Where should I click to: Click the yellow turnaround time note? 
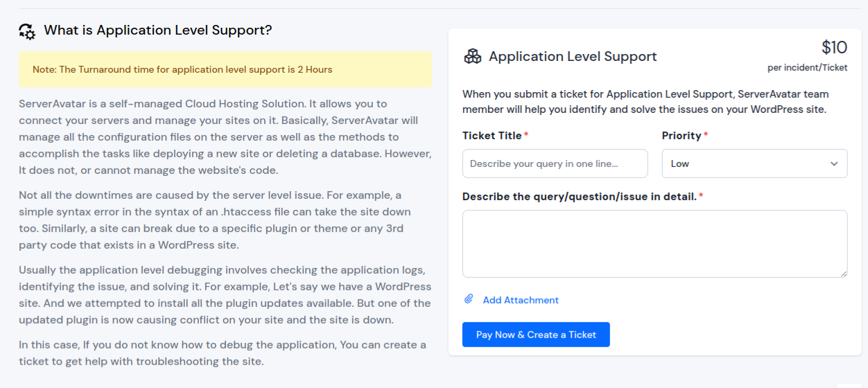[x=225, y=69]
